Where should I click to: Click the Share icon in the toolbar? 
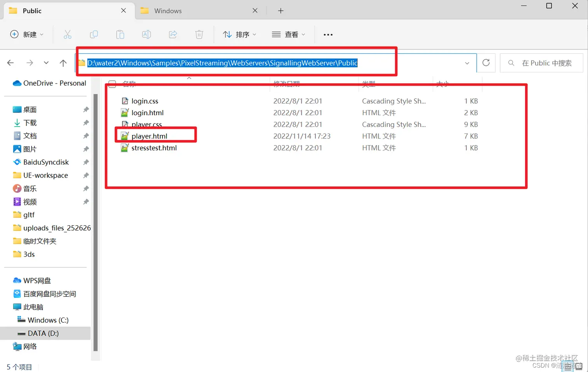pyautogui.click(x=173, y=34)
